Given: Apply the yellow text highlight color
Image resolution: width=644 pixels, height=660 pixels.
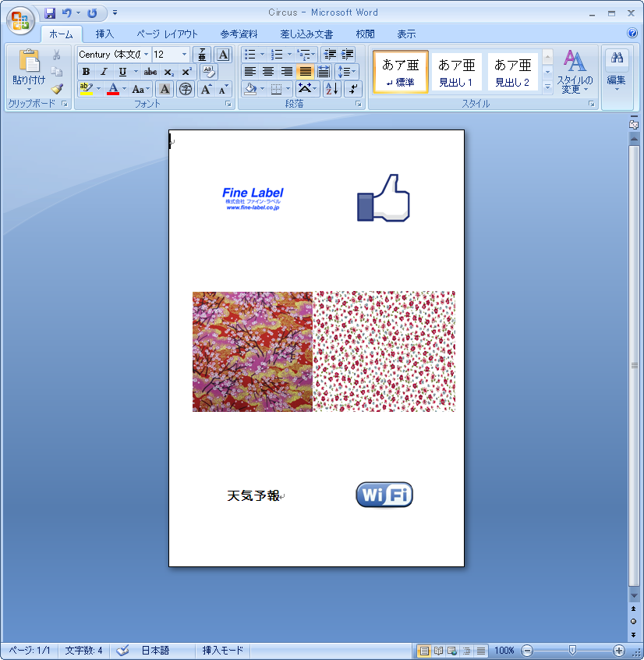Looking at the screenshot, I should pos(87,89).
